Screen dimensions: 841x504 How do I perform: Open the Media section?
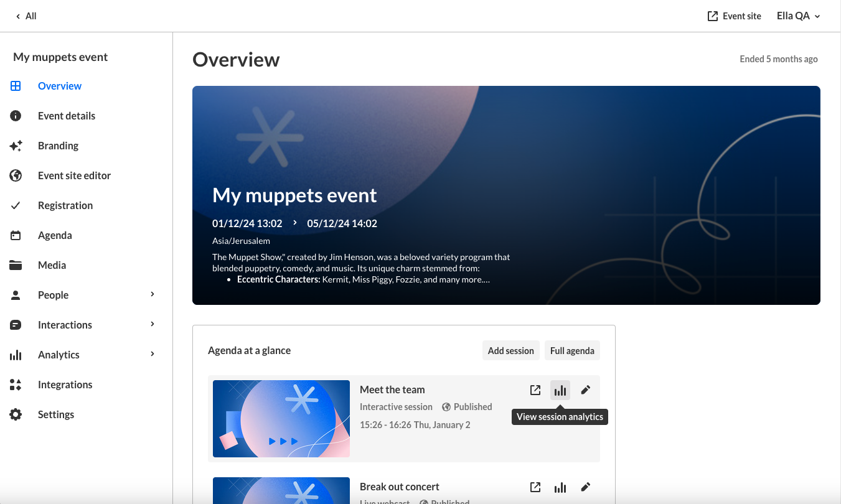[52, 265]
